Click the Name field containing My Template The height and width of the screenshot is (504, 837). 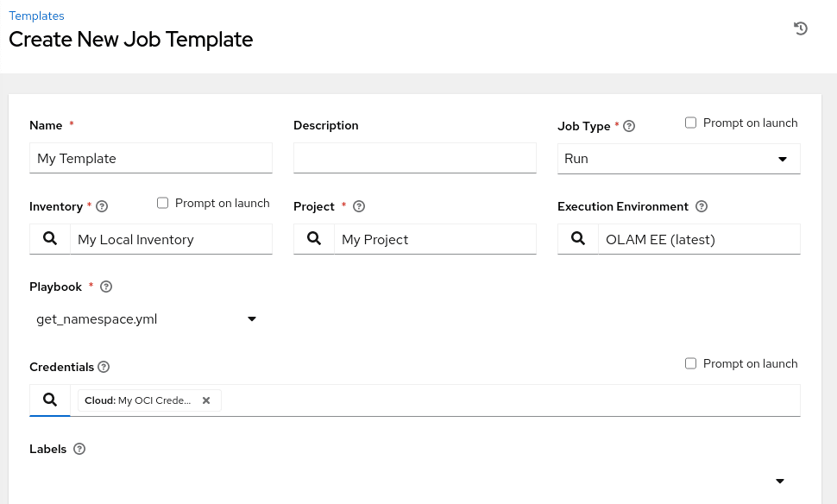[151, 159]
